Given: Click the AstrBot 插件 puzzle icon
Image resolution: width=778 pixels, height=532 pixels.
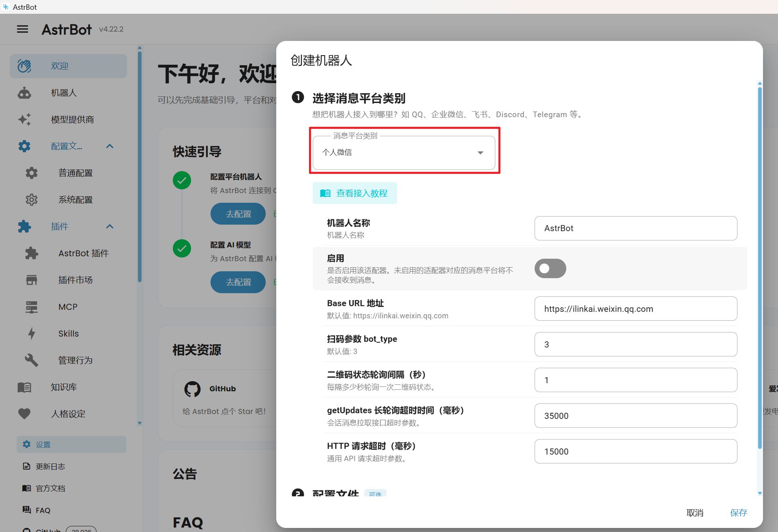Looking at the screenshot, I should [x=32, y=253].
